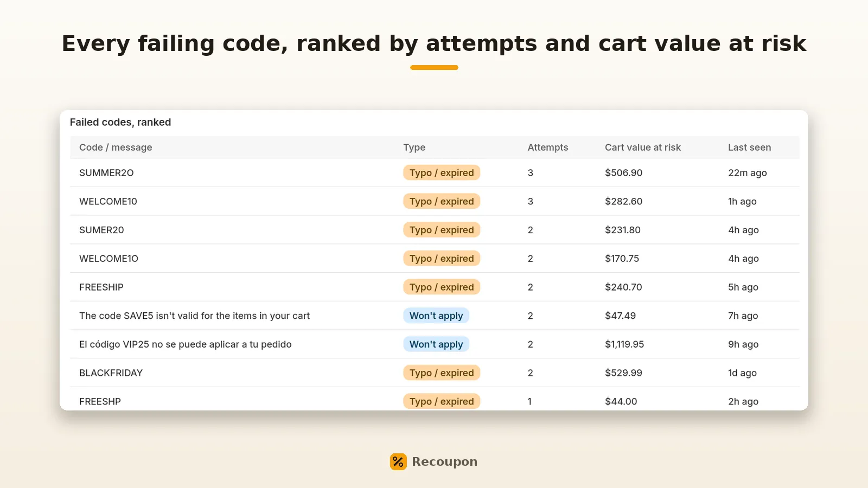This screenshot has height=488, width=868.
Task: Click the 22m ago timestamp
Action: pyautogui.click(x=747, y=172)
